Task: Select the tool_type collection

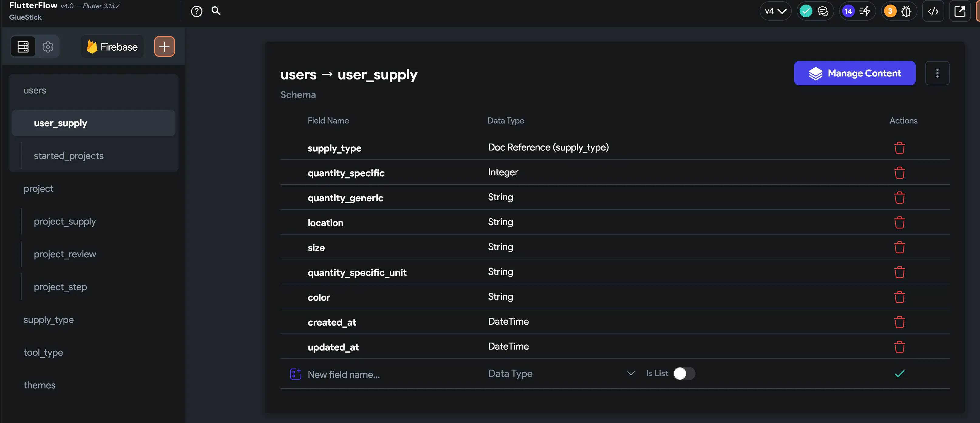Action: (x=93, y=353)
